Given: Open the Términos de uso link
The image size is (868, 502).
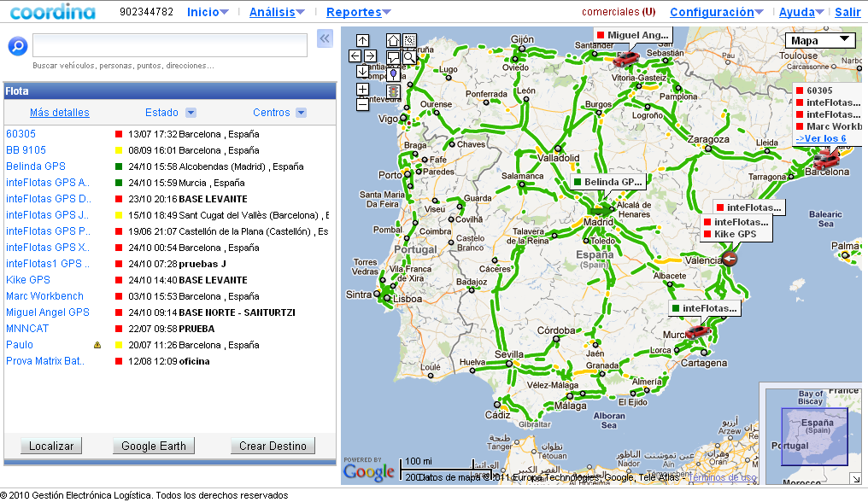Looking at the screenshot, I should [722, 477].
